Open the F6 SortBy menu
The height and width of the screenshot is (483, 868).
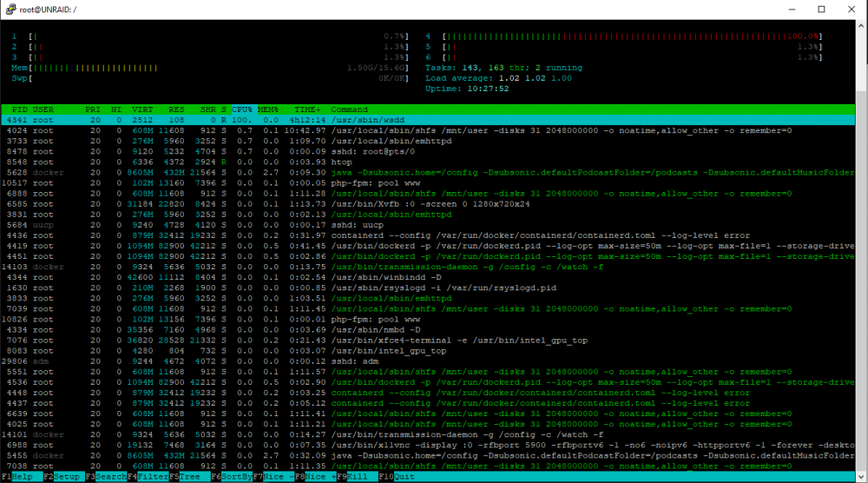click(232, 476)
